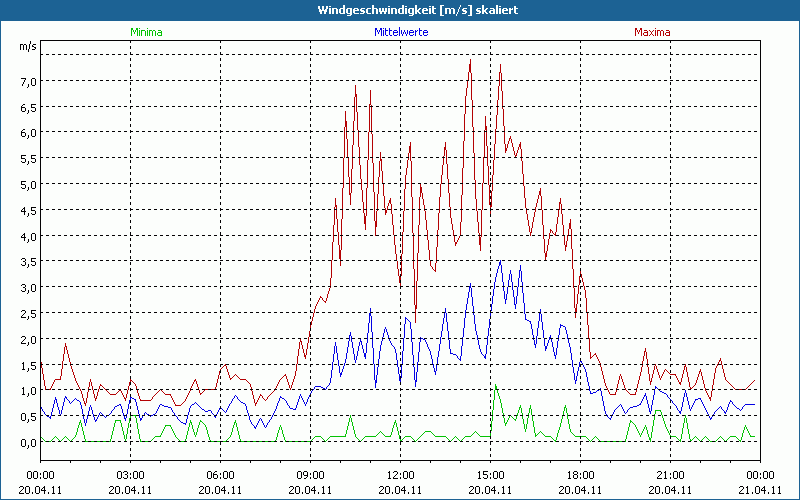Click the 03:00 time axis label
Screen dimensions: 800x500
click(x=130, y=476)
